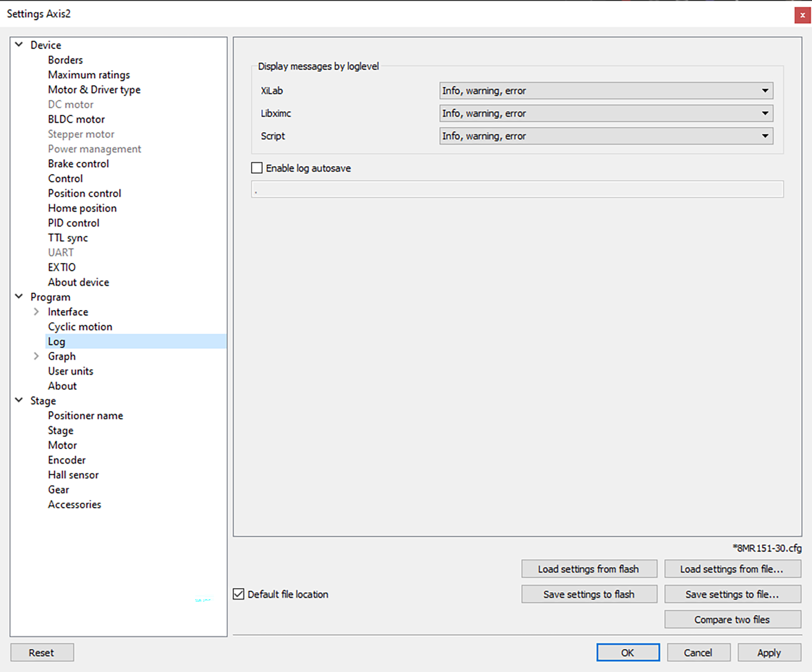Go to Positioner name under Stage

point(85,415)
